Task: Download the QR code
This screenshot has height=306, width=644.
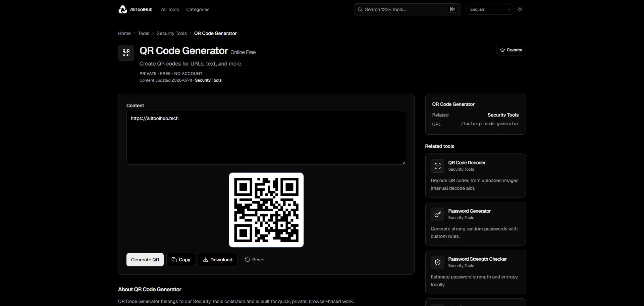Action: click(218, 260)
